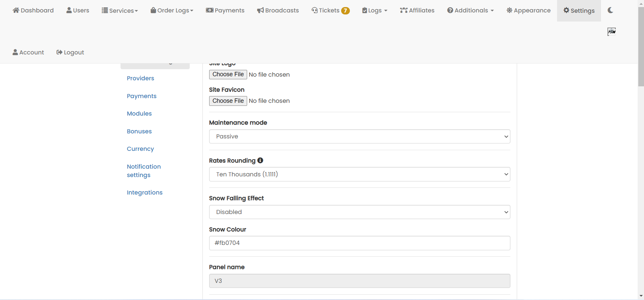The height and width of the screenshot is (300, 644).
Task: Click the Tickets headset icon
Action: [315, 10]
